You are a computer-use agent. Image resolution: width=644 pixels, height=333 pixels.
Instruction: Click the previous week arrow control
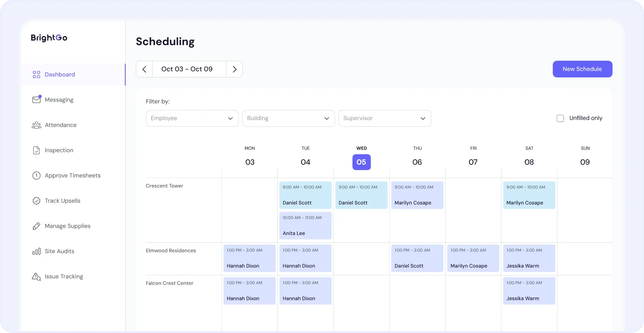click(144, 69)
